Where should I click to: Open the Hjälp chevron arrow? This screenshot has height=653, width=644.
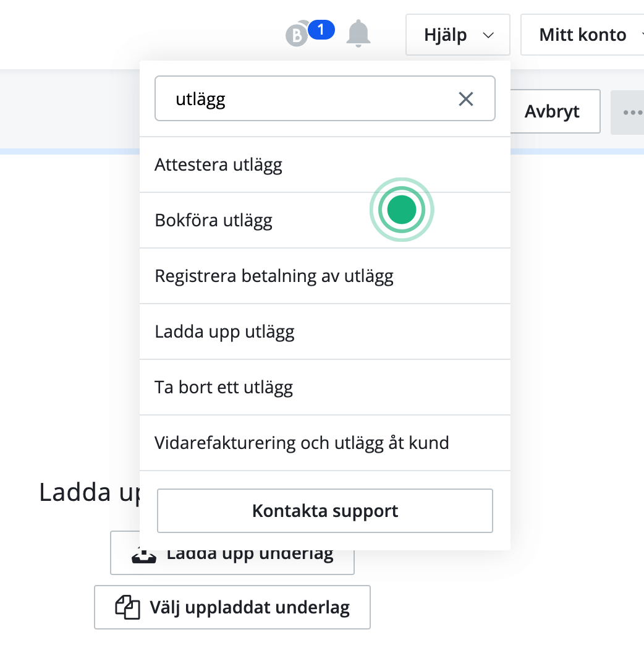489,36
